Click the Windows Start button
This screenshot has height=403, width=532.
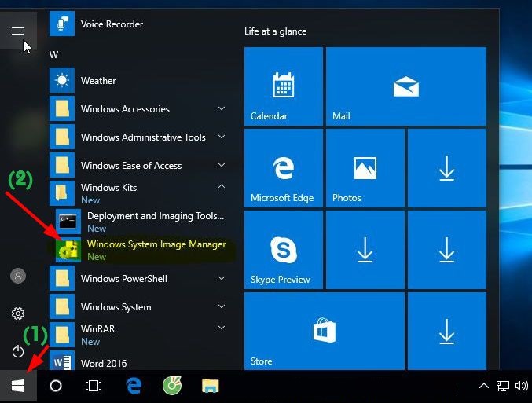point(18,386)
